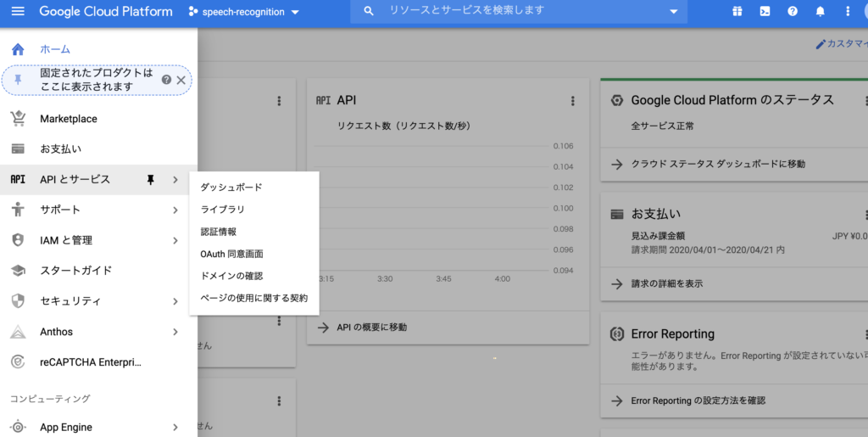
Task: Click the サポート person icon
Action: tap(18, 210)
